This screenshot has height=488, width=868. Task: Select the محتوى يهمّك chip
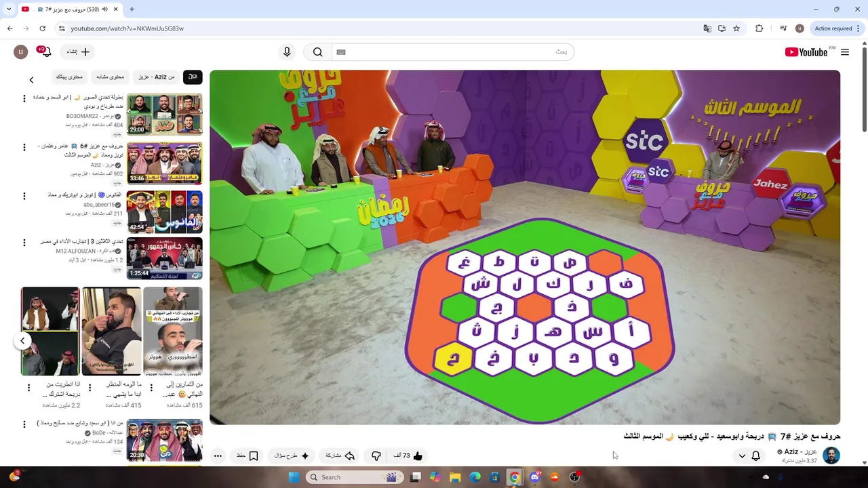point(69,77)
